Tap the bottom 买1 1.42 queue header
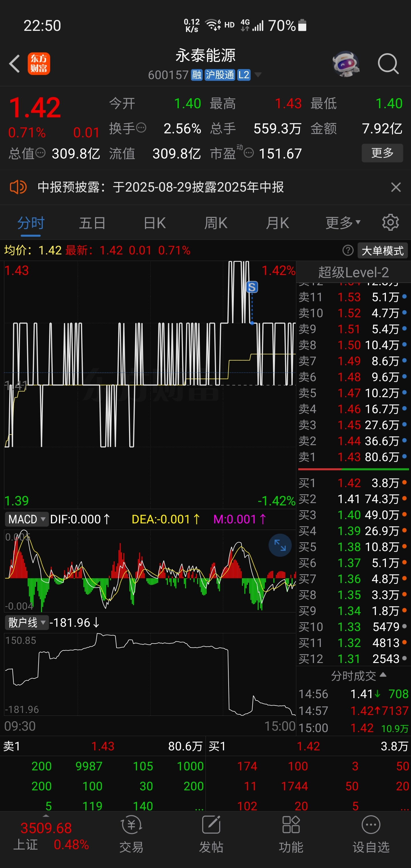Screen dimensions: 411x868 [x=308, y=746]
